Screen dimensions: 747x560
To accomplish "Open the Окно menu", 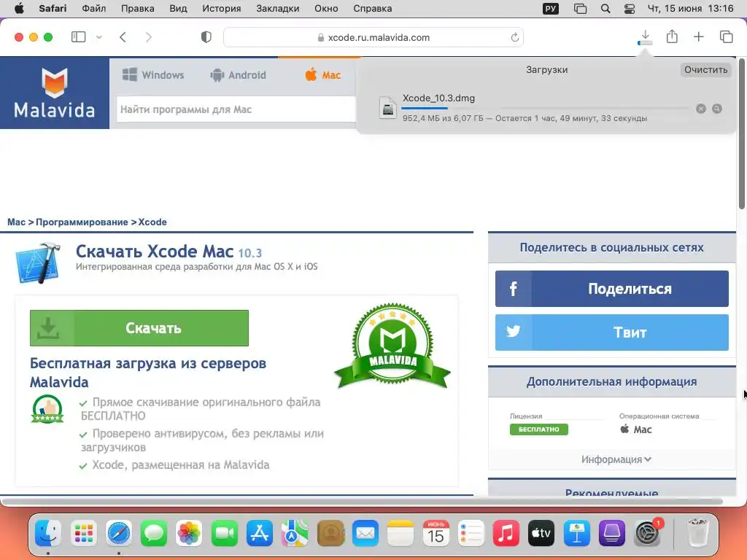I will click(326, 9).
